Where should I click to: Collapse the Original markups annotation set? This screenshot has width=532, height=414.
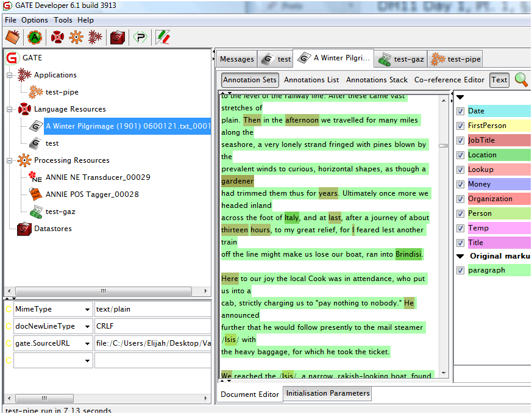(460, 256)
